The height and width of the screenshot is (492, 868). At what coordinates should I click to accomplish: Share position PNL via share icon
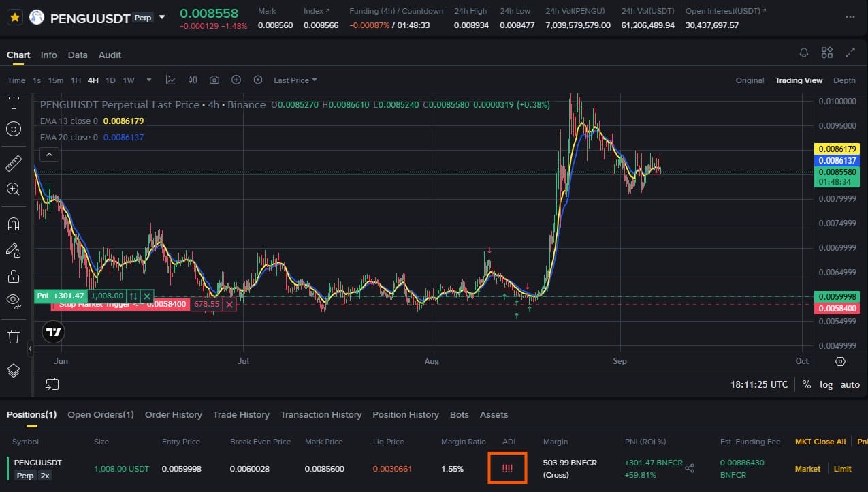tap(690, 468)
